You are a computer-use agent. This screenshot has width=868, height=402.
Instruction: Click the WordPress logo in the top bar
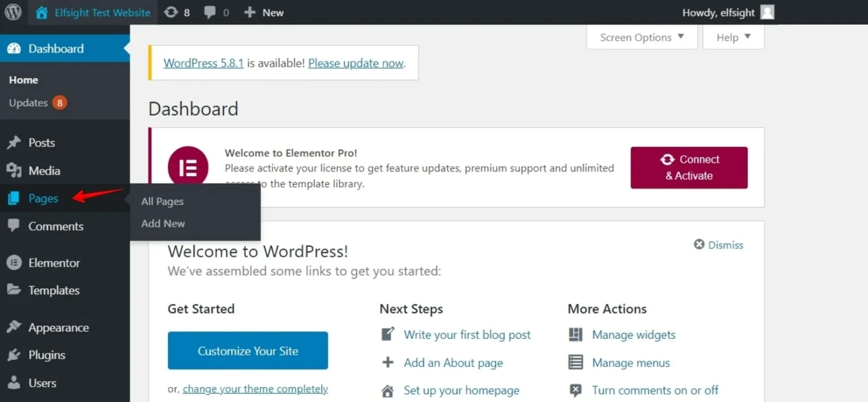coord(12,12)
